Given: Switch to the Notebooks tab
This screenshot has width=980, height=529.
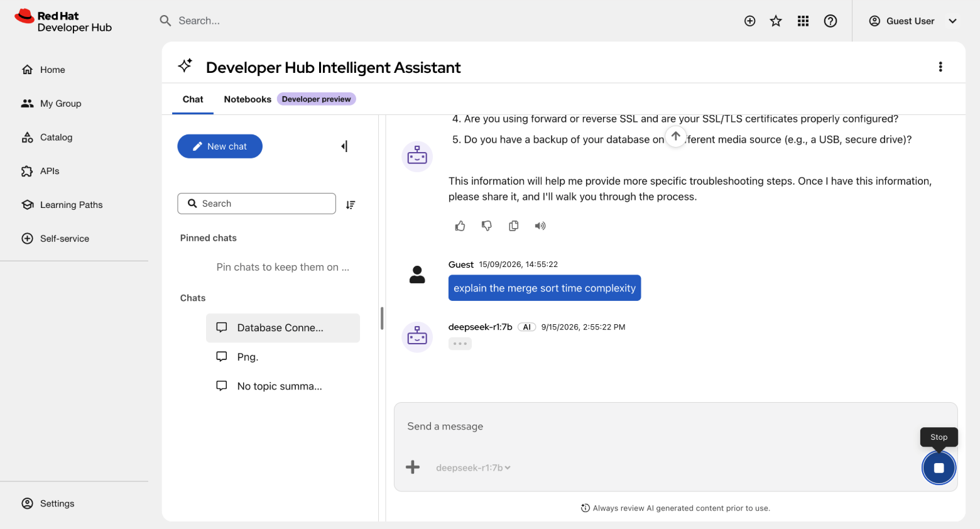Looking at the screenshot, I should point(248,99).
